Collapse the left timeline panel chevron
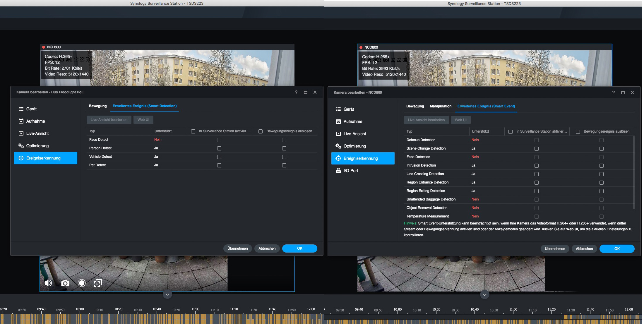The image size is (644, 324). (167, 294)
